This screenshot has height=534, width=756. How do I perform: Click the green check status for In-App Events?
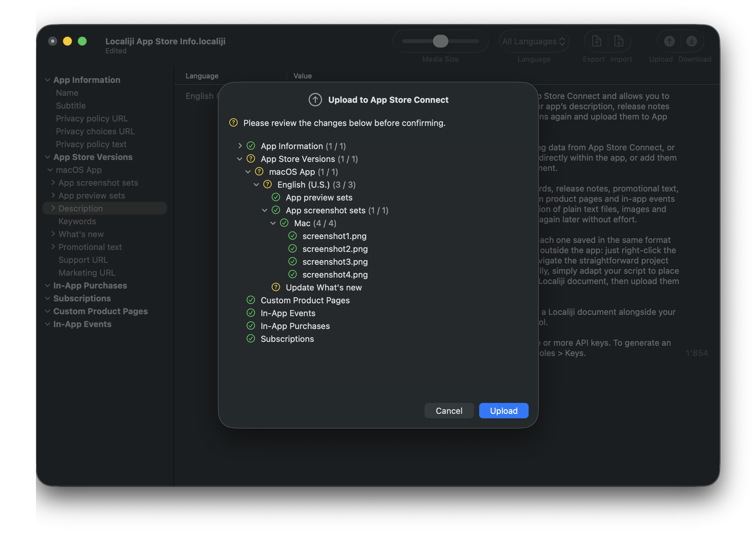[x=251, y=313]
